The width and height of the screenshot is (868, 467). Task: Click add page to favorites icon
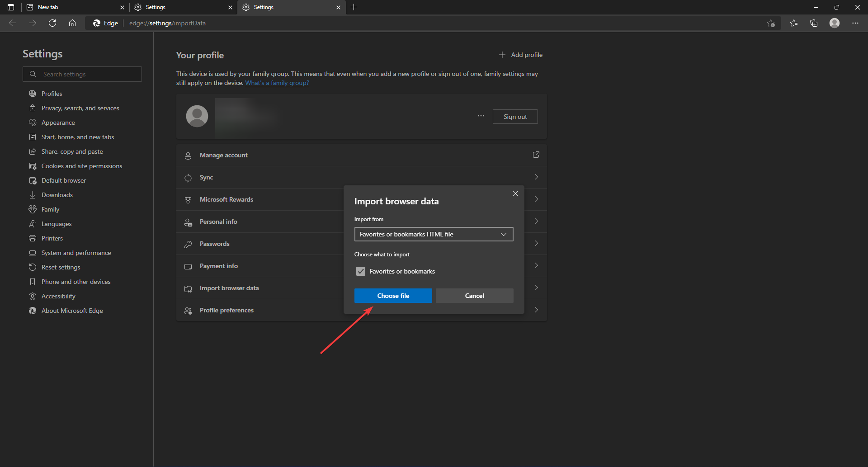[771, 23]
